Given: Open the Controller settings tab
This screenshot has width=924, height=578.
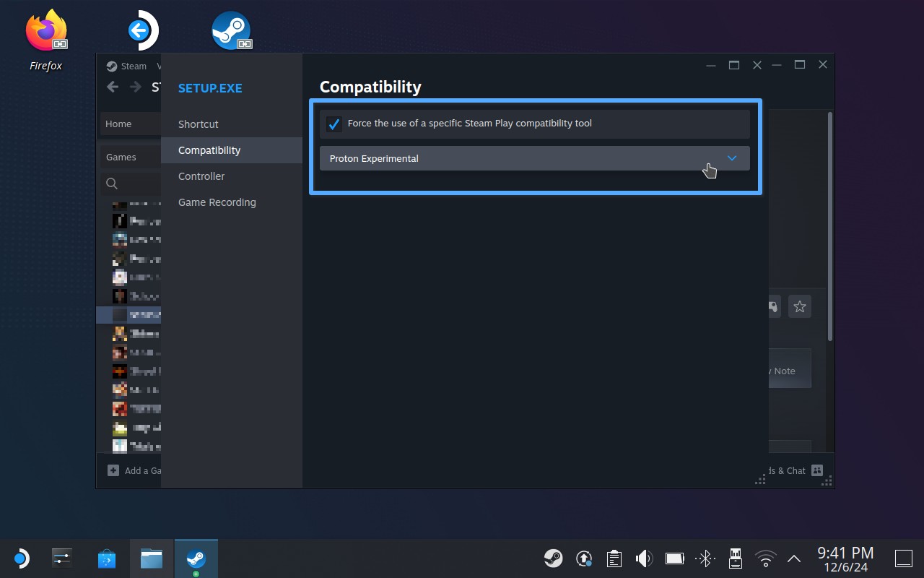Looking at the screenshot, I should pyautogui.click(x=201, y=176).
